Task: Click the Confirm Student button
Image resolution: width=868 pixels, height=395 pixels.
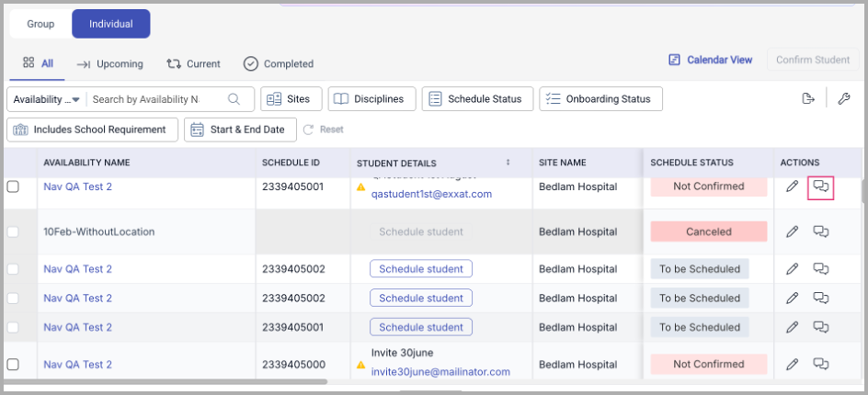Action: pyautogui.click(x=813, y=60)
